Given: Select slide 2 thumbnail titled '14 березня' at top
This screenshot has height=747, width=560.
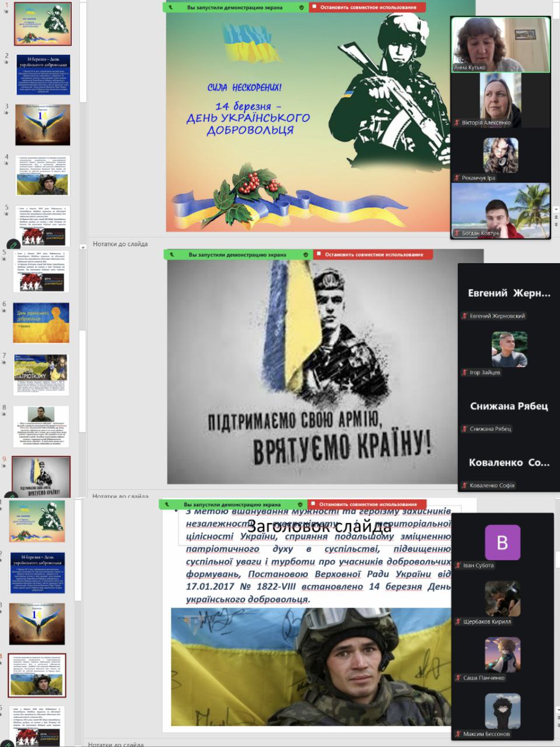Looking at the screenshot, I should tap(43, 75).
